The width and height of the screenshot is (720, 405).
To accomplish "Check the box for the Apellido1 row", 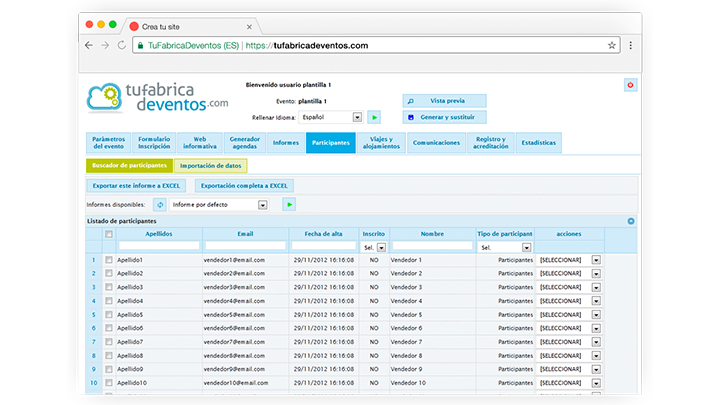I will (x=109, y=259).
